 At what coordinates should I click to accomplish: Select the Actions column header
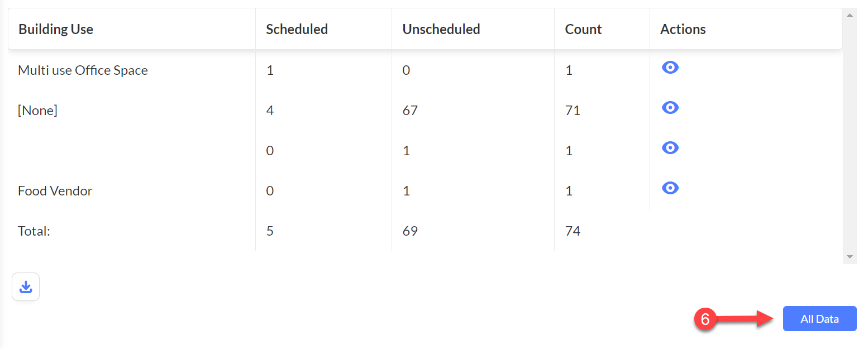tap(683, 29)
